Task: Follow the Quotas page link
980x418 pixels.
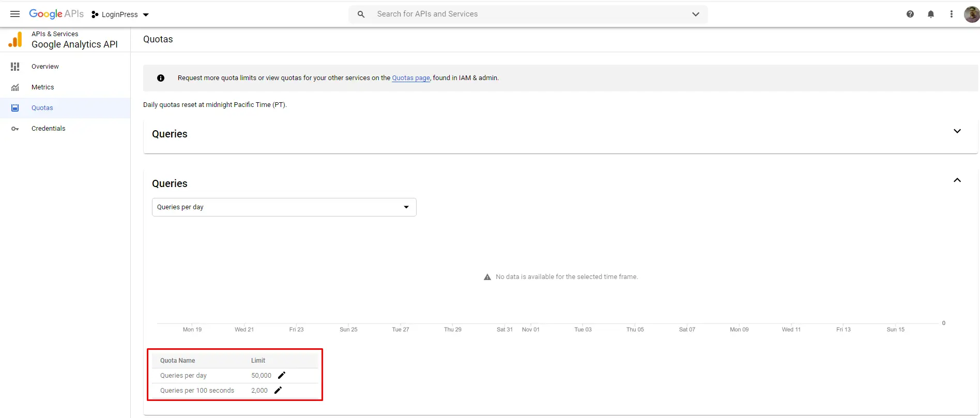Action: click(410, 78)
